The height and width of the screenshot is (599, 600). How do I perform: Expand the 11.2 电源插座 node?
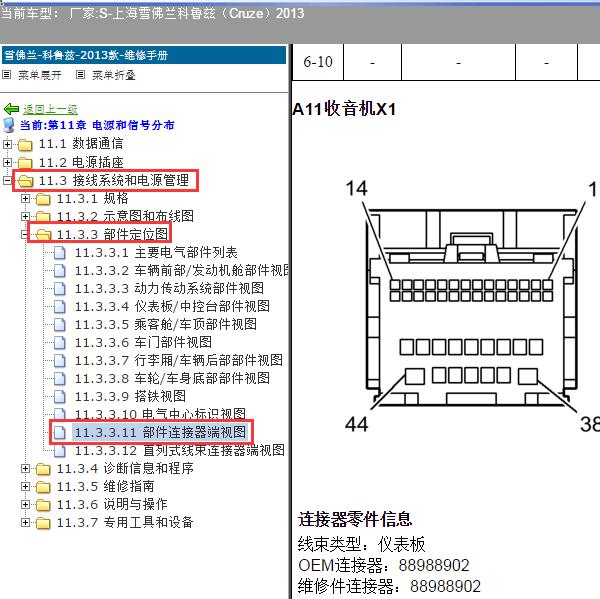(7, 162)
